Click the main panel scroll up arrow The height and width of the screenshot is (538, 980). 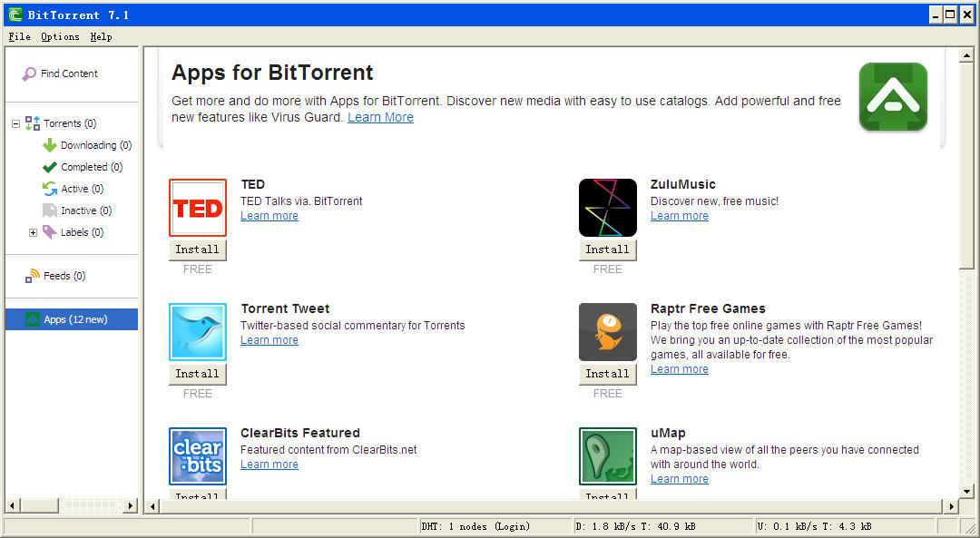click(967, 55)
